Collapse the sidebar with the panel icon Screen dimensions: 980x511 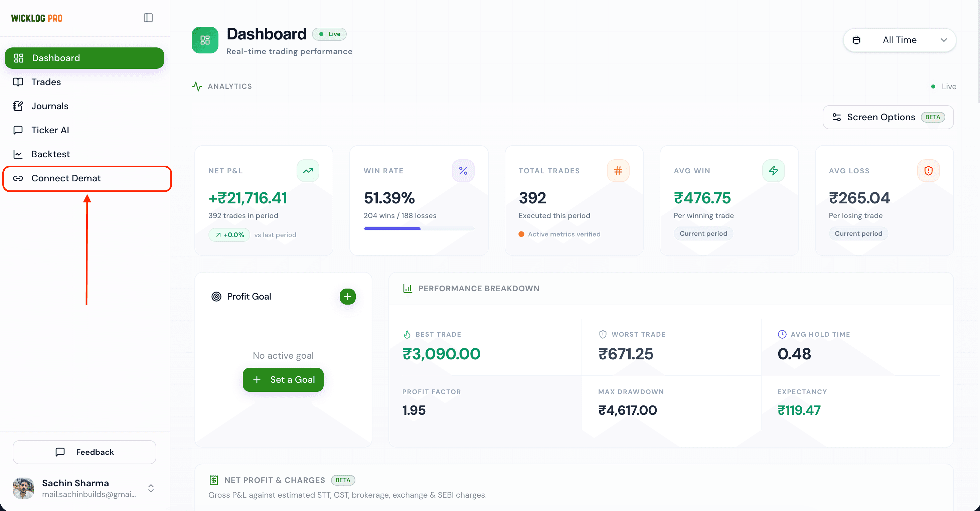coord(148,18)
